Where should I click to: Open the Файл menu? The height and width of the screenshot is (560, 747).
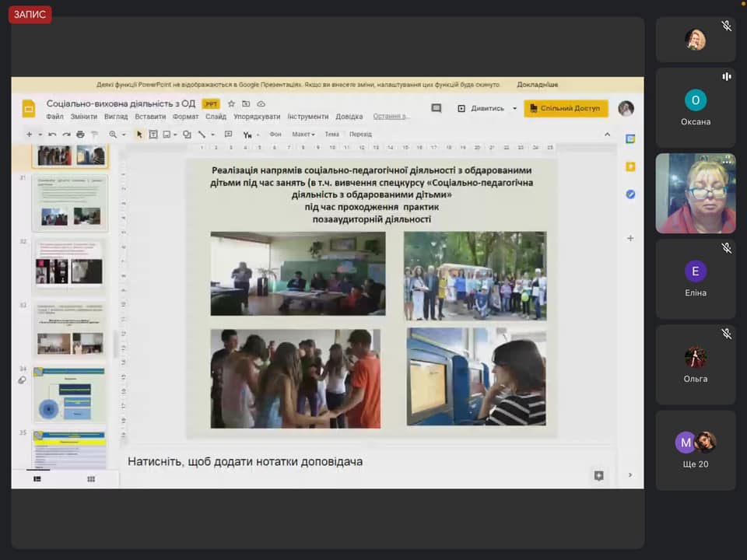(54, 117)
